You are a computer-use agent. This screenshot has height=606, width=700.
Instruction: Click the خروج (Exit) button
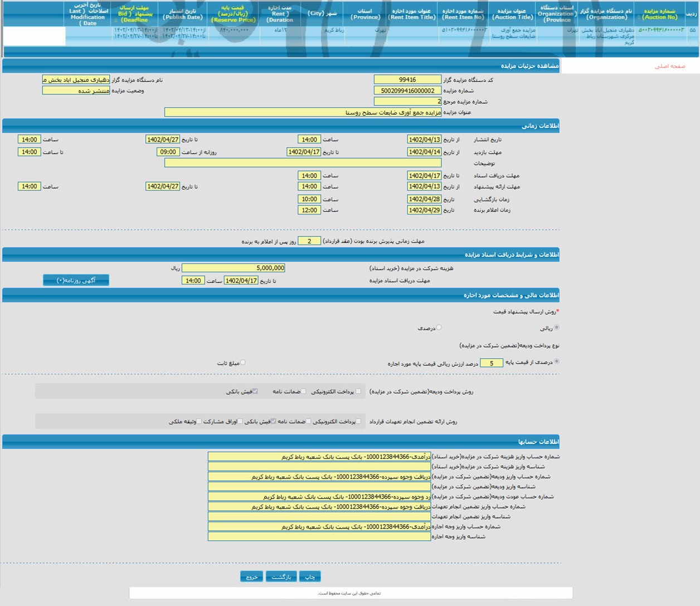[x=251, y=577]
